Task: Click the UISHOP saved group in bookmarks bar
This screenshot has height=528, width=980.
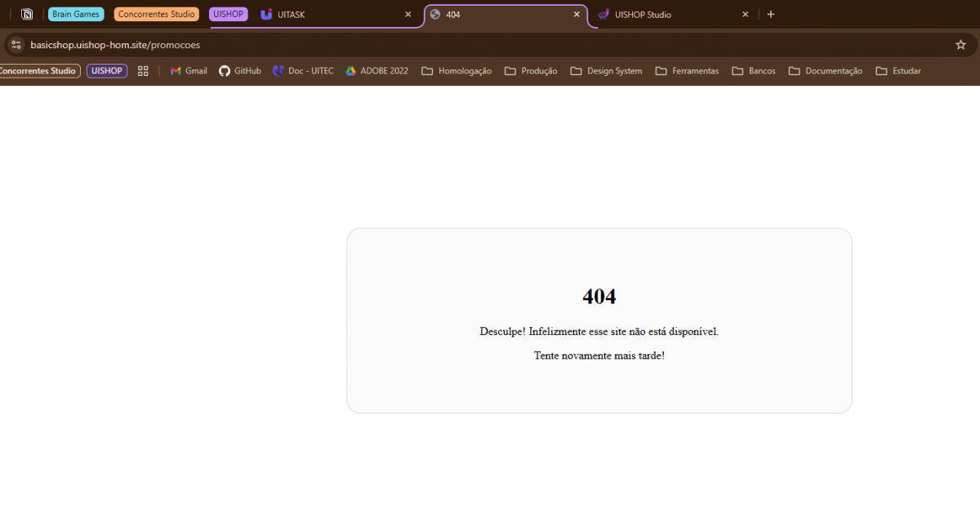Action: pos(107,71)
